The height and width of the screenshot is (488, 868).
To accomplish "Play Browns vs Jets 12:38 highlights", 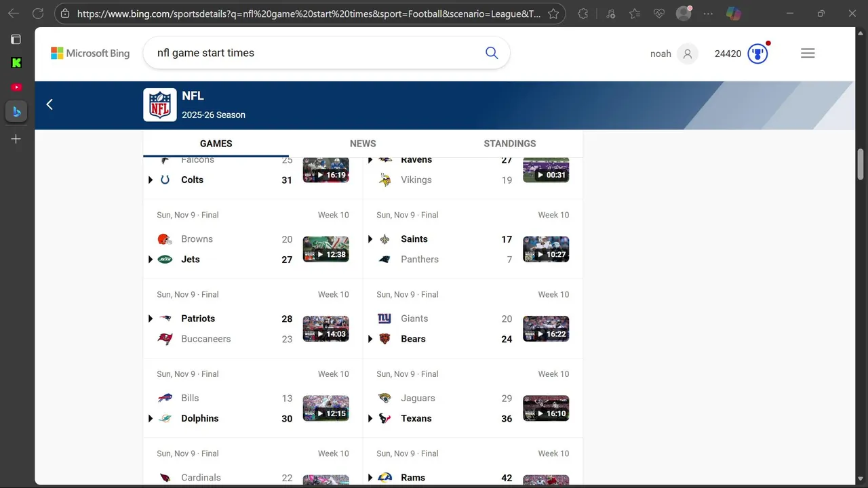I will pyautogui.click(x=326, y=249).
